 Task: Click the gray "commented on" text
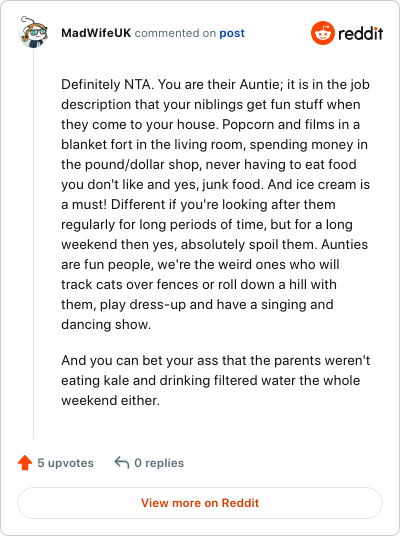[x=175, y=33]
